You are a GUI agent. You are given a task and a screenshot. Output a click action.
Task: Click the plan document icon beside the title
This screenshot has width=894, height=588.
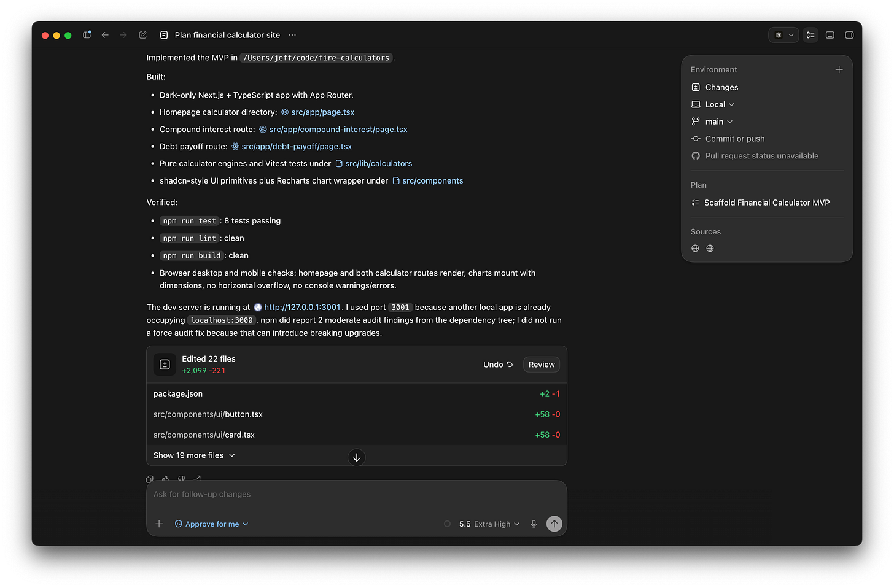pyautogui.click(x=164, y=35)
